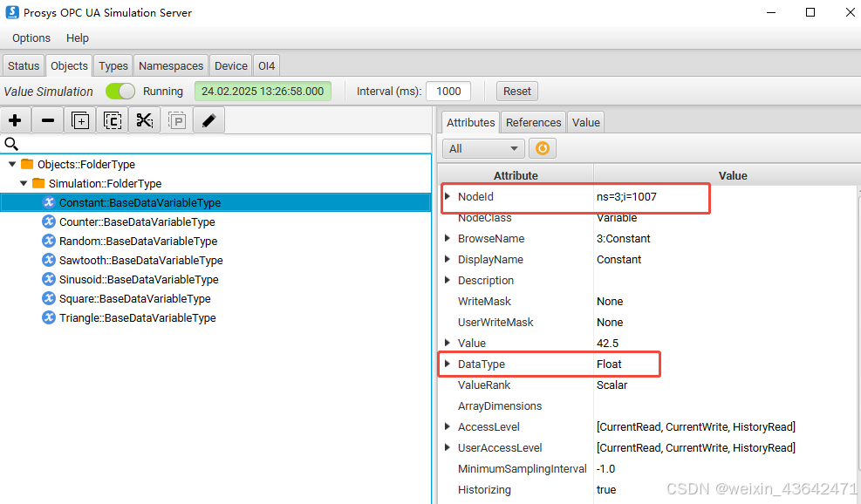Screen dimensions: 861x504
Task: Click the Historizing value true
Action: pos(606,490)
